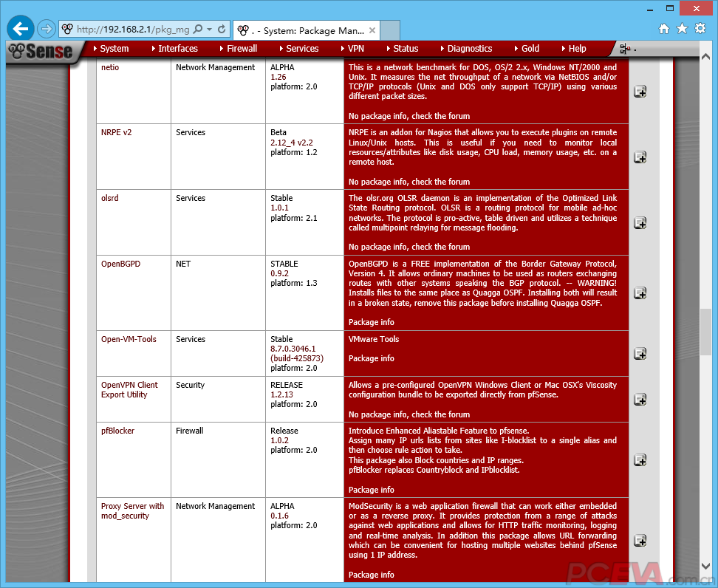Install the netio package via plus icon
Viewport: 718px width, 588px height.
[640, 92]
